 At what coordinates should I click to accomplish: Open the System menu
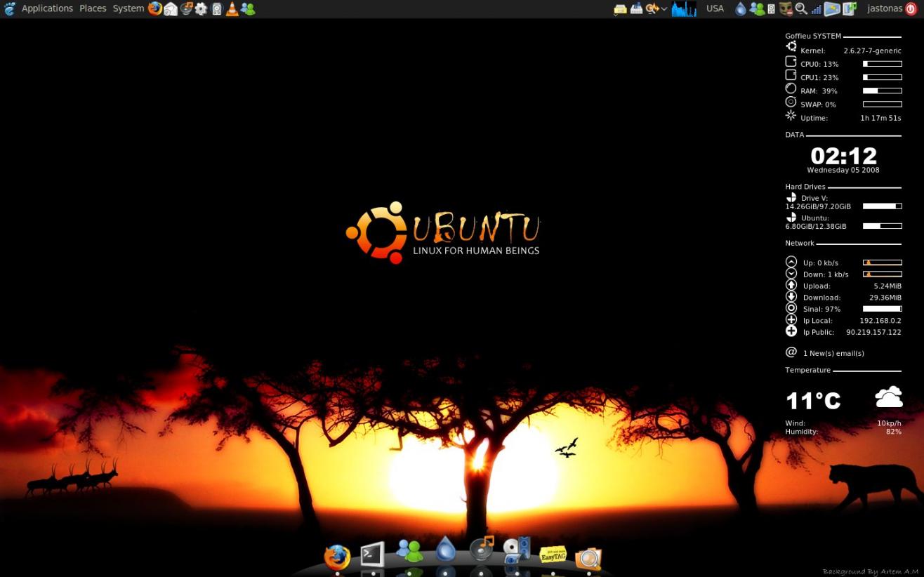point(128,8)
